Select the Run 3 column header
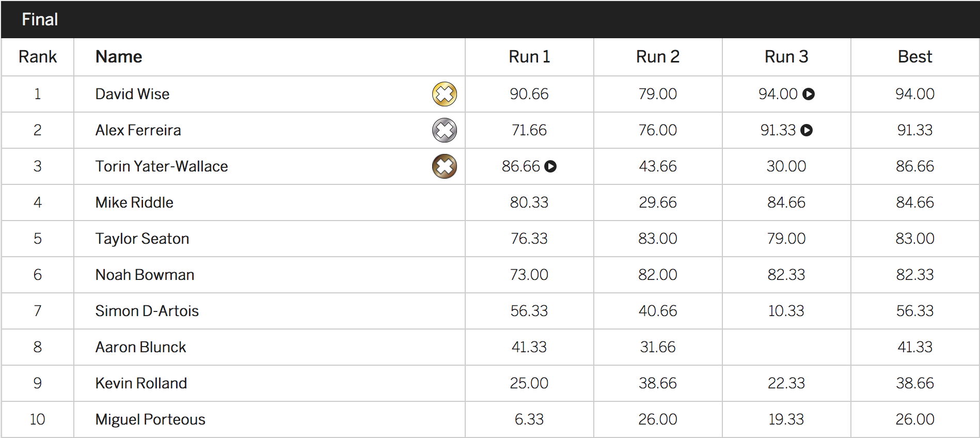The width and height of the screenshot is (980, 438). [x=786, y=57]
